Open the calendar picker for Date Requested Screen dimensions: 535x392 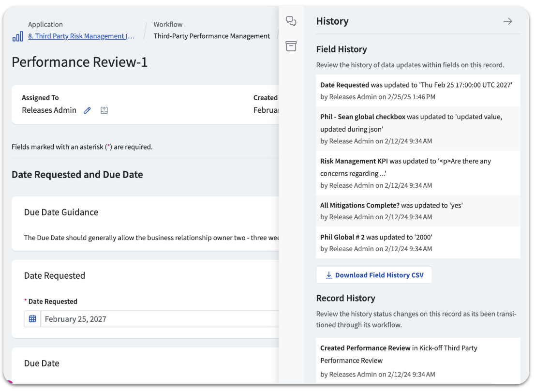(32, 319)
